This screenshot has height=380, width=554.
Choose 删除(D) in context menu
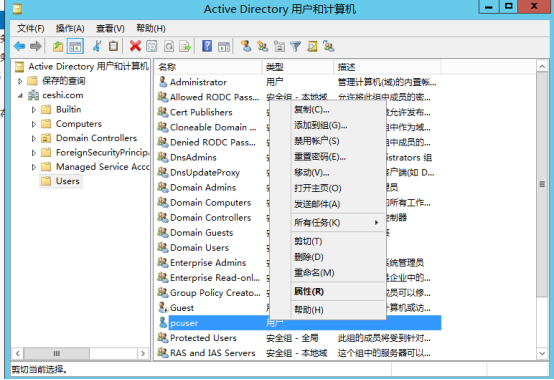point(327,257)
